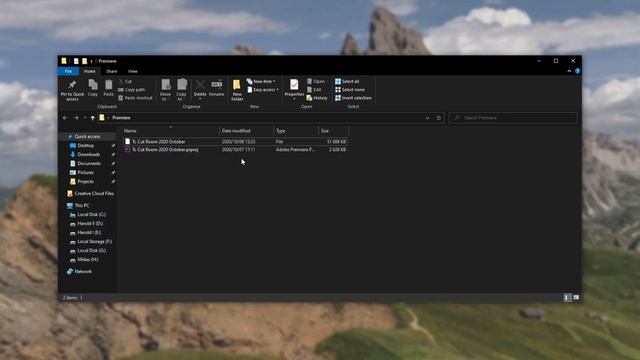Viewport: 640px width, 360px height.
Task: Select Quick access in the navigation pane
Action: click(x=87, y=136)
